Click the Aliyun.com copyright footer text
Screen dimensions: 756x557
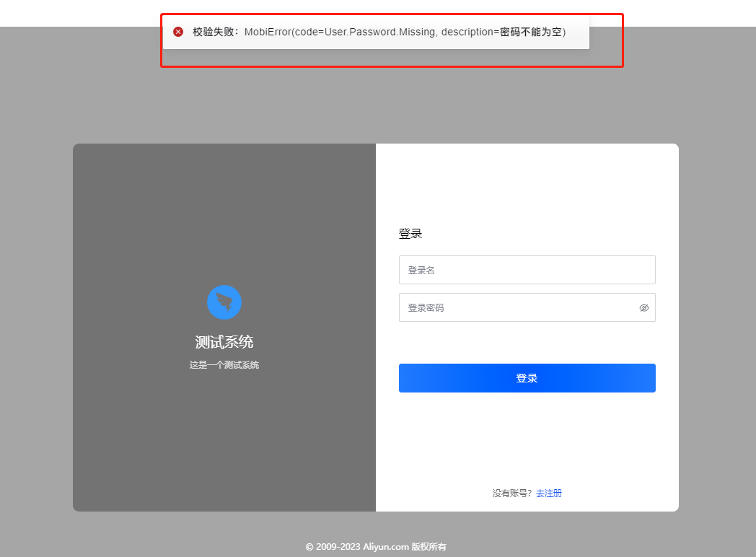click(376, 547)
